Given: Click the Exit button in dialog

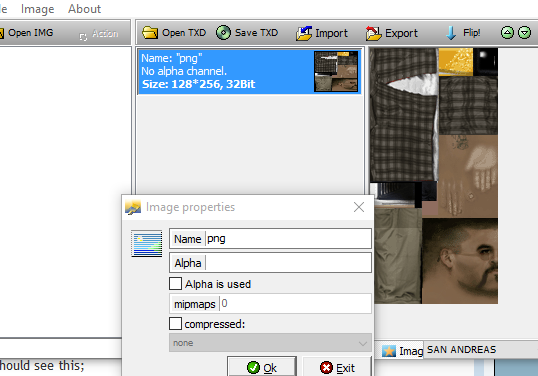Looking at the screenshot, I should [337, 367].
